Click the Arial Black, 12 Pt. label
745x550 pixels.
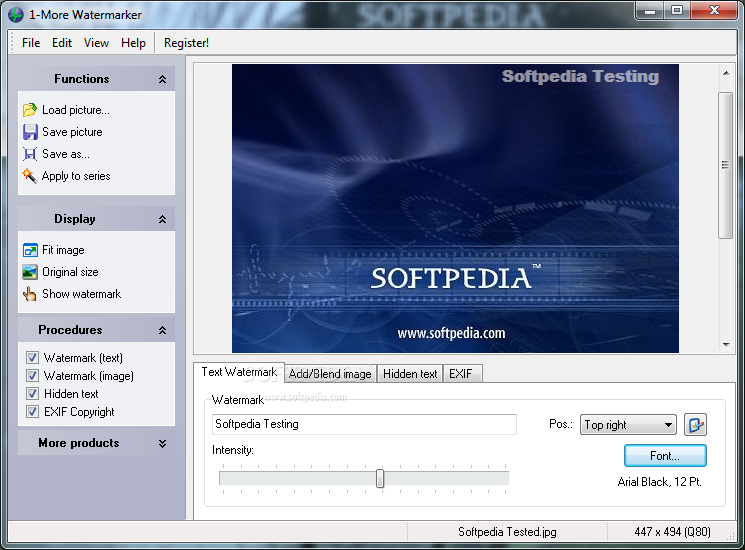(659, 482)
